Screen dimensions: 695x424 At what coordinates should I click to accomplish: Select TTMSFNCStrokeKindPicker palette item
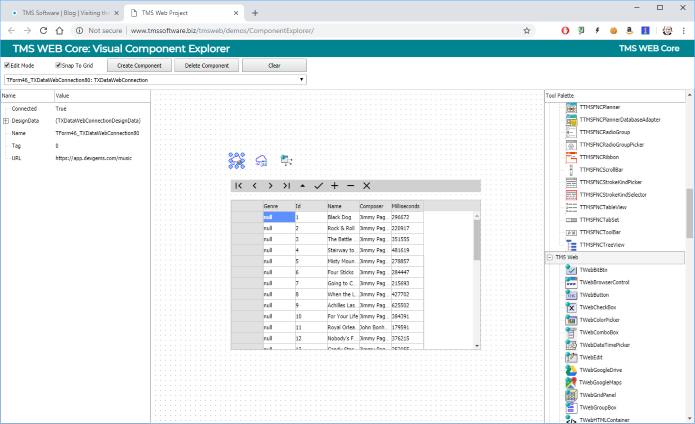[610, 182]
